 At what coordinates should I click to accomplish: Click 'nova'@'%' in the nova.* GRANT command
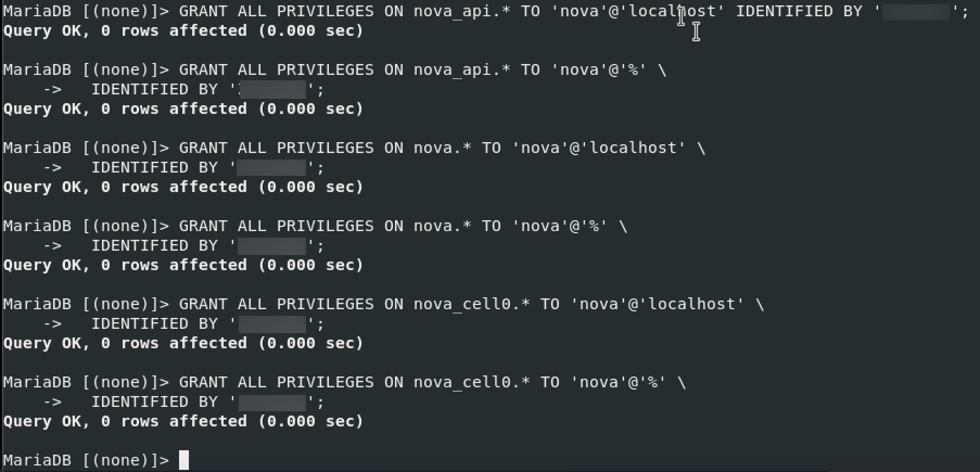559,226
